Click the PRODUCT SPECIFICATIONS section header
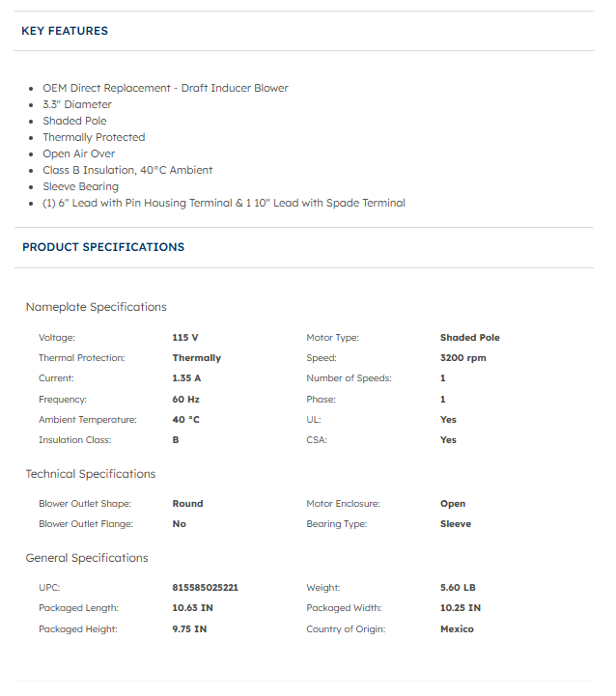Screen dimensions: 616x696 pyautogui.click(x=103, y=247)
